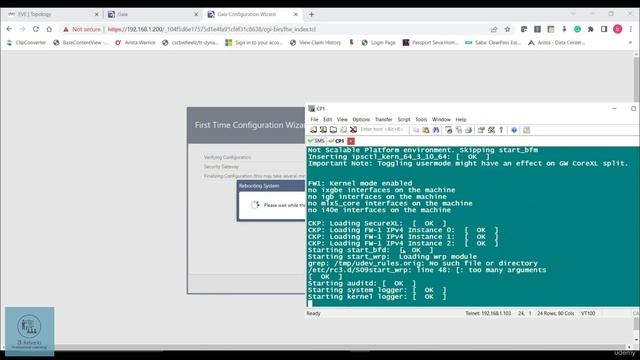Switch to the EVE Topology browser tab
Image resolution: width=640 pixels, height=360 pixels.
coord(52,14)
